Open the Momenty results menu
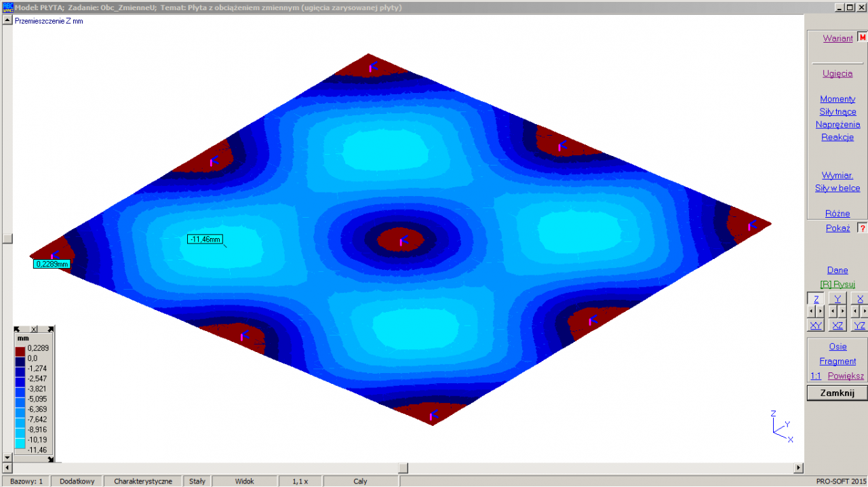 click(837, 99)
